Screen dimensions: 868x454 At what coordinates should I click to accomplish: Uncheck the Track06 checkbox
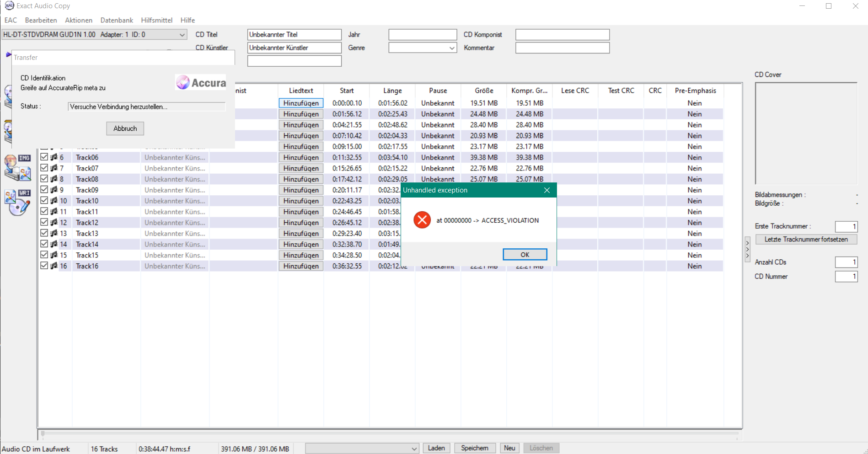pos(44,157)
